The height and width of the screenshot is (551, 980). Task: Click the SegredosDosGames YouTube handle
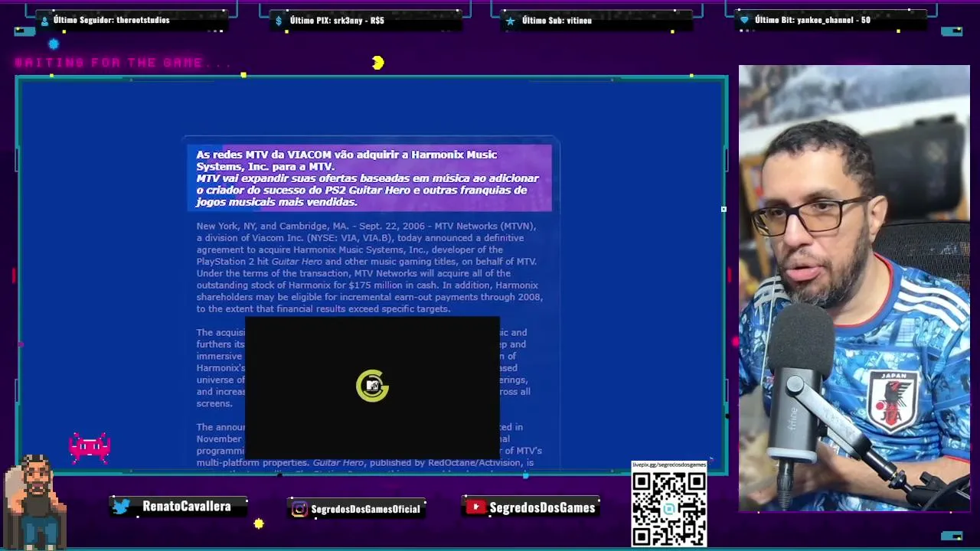pyautogui.click(x=542, y=507)
